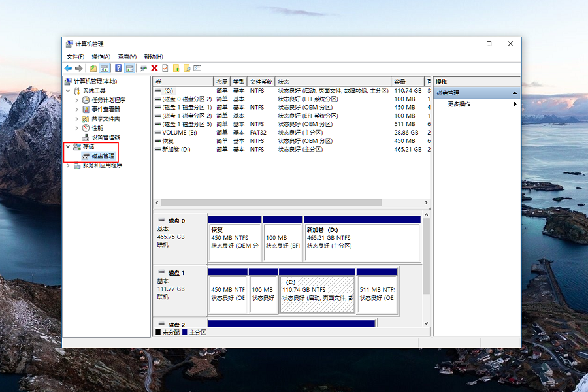
Task: Expand the 共享文件夹 tree node
Action: [x=77, y=118]
